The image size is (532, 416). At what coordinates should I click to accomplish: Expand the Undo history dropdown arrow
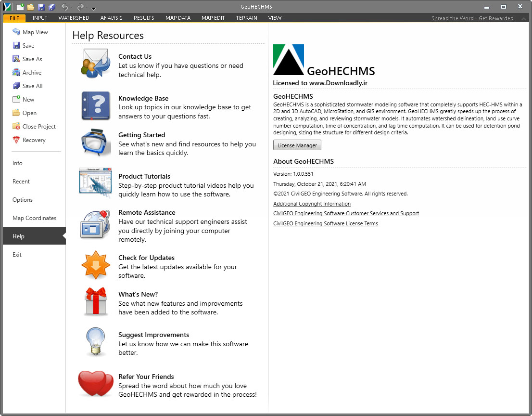(x=71, y=8)
